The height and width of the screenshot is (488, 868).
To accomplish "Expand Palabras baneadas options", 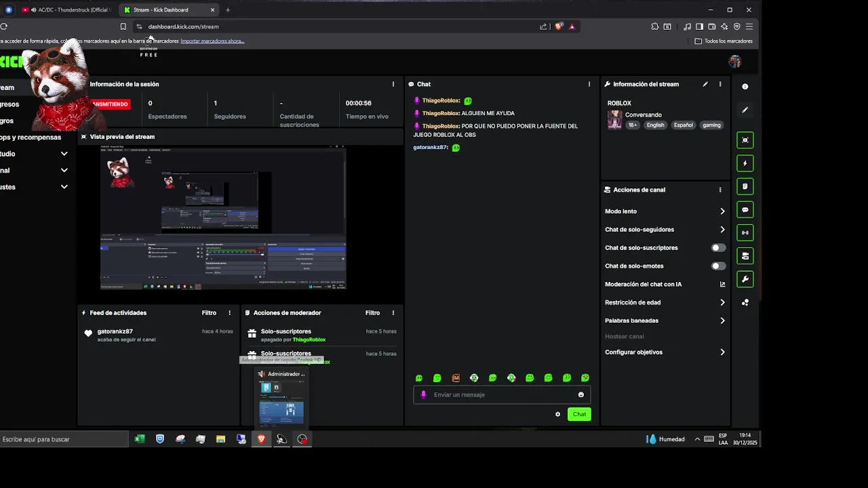I will pos(722,321).
